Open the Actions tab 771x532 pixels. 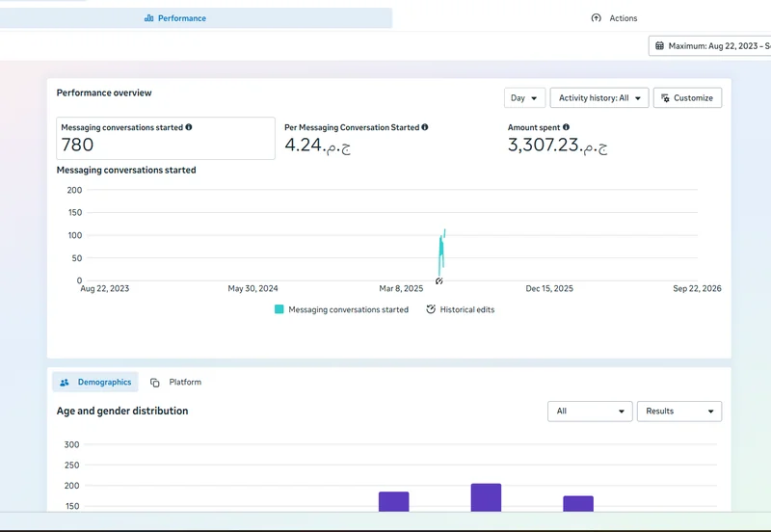(614, 18)
